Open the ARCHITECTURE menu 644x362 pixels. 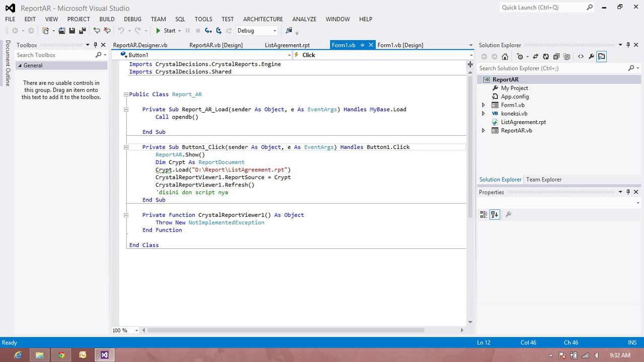[x=263, y=19]
